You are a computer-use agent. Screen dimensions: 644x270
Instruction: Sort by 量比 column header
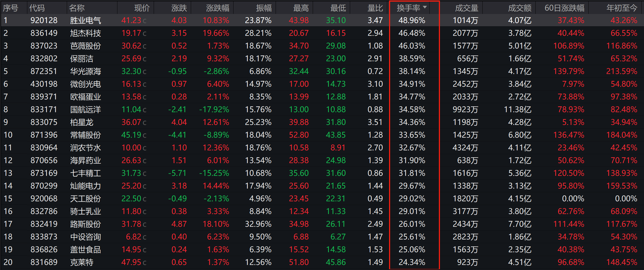pos(375,8)
